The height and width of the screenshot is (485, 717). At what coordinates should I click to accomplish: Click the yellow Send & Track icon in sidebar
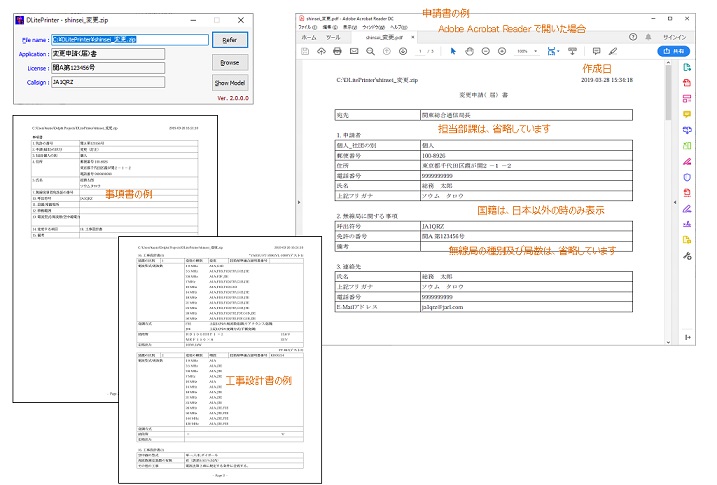click(x=687, y=240)
